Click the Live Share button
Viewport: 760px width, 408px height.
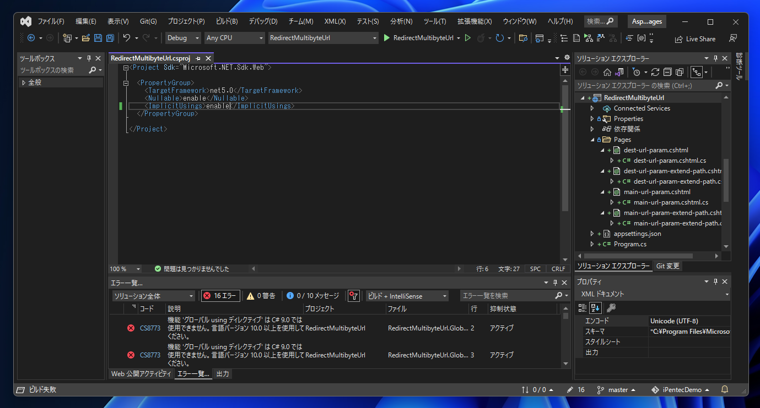(695, 39)
